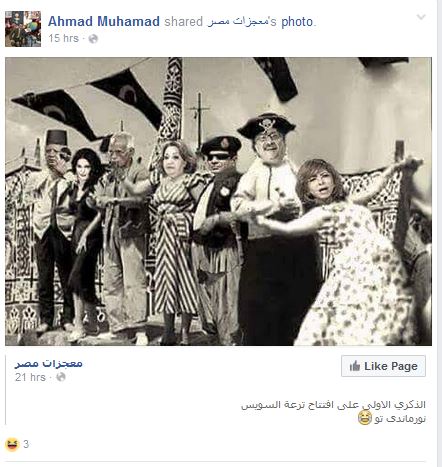
Task: Click the globe icon next to 21 hrs
Action: tap(61, 377)
